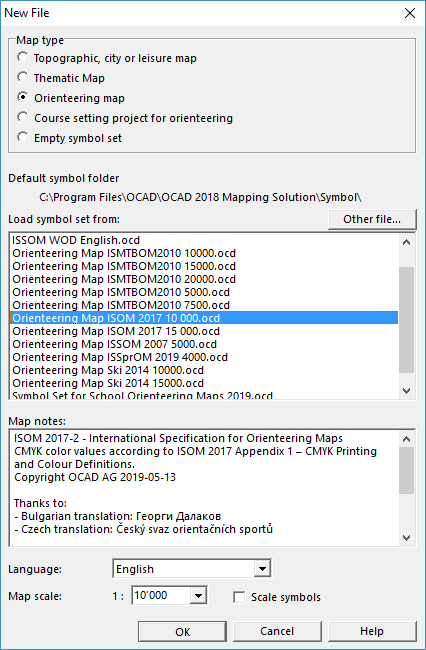Click the Other file... button

pyautogui.click(x=372, y=219)
